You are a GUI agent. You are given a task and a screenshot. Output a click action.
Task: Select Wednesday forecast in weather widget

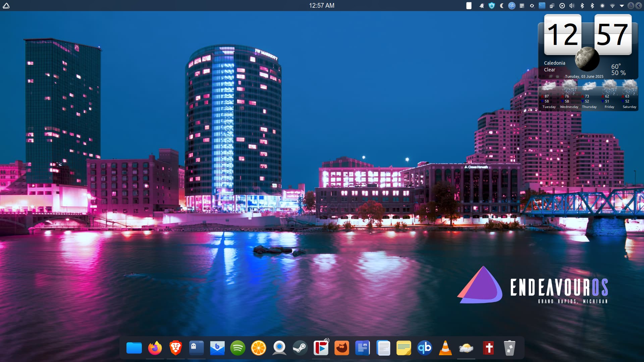569,95
